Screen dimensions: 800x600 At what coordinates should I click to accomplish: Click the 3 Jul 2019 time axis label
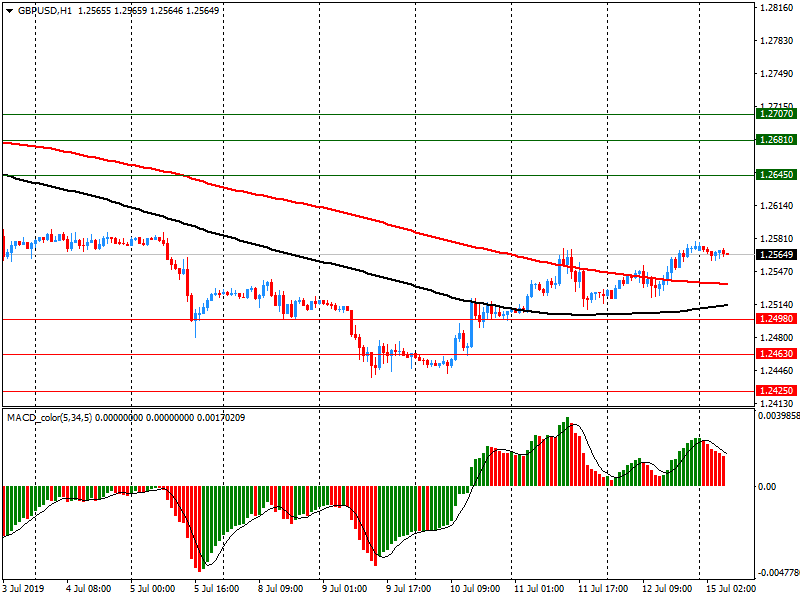tap(23, 589)
